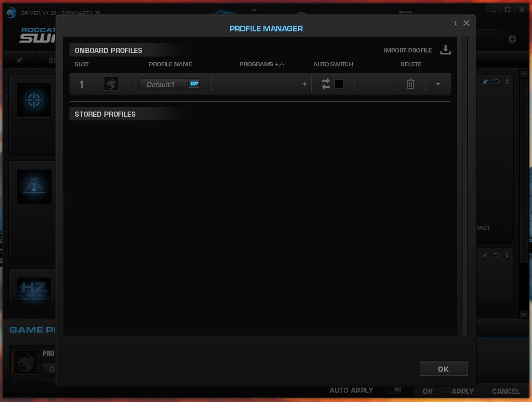Screen dimensions: 532x402
Task: Click the Profile Manager info icon
Action: (x=455, y=23)
